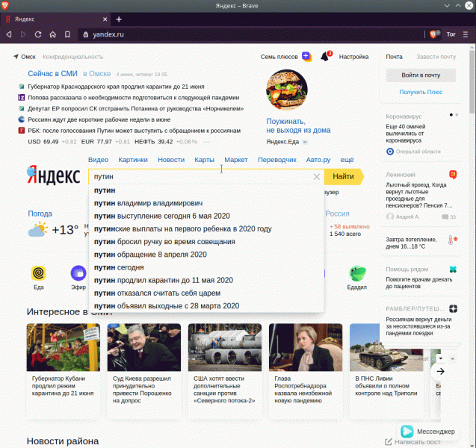This screenshot has width=476, height=448.
Task: Click Завести почту link
Action: pos(436,57)
